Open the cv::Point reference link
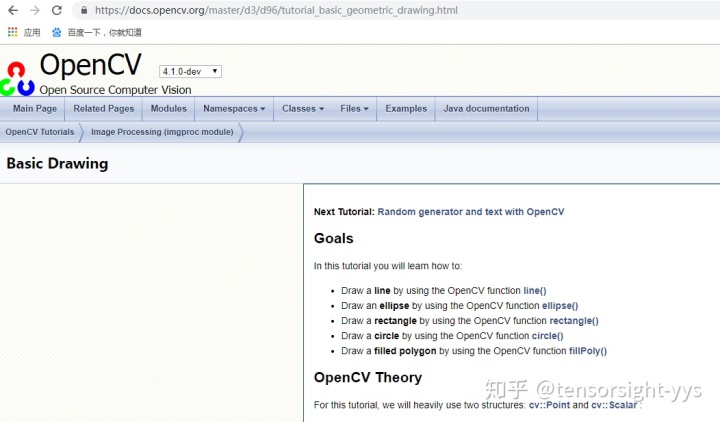Screen dimensions: 720x422 (549, 405)
